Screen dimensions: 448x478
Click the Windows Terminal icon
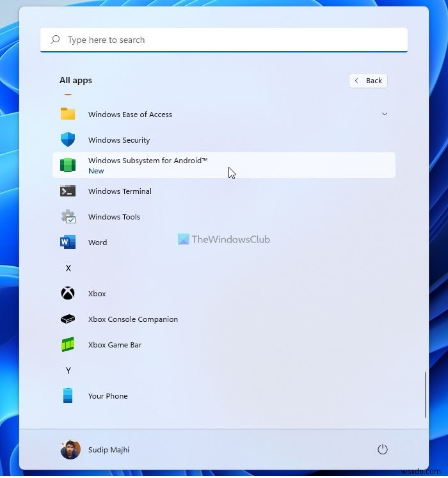[68, 191]
